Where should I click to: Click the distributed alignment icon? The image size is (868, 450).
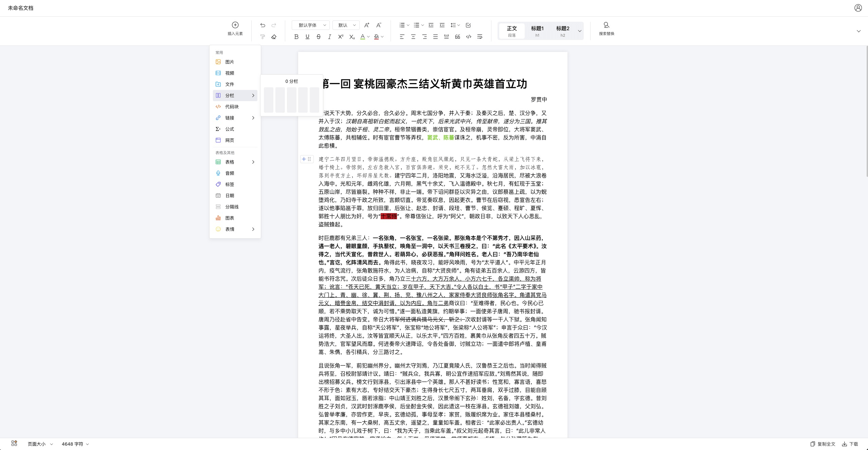447,37
